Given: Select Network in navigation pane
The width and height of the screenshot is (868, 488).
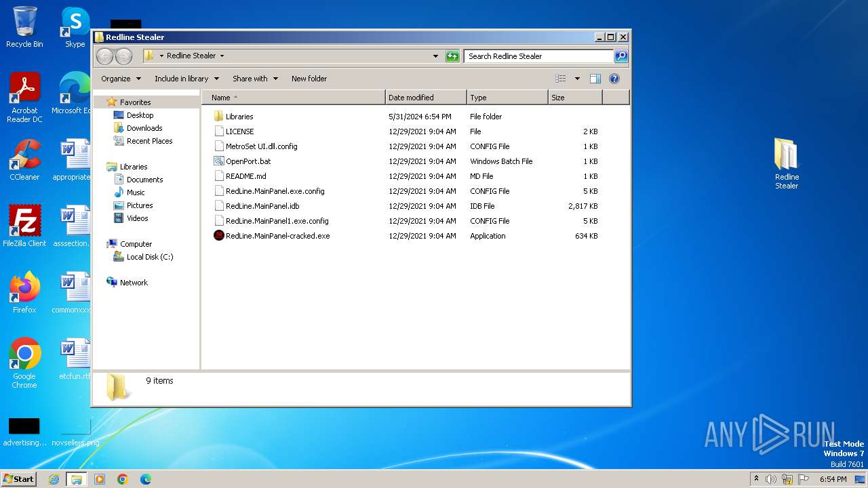Looking at the screenshot, I should [x=134, y=283].
